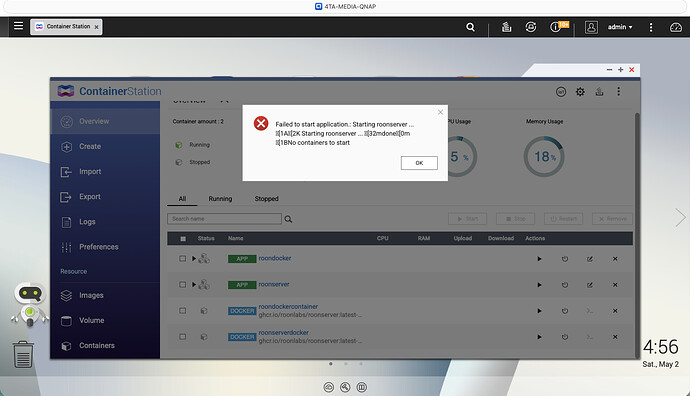Open Images in the sidebar
The width and height of the screenshot is (690, 396).
[105, 295]
